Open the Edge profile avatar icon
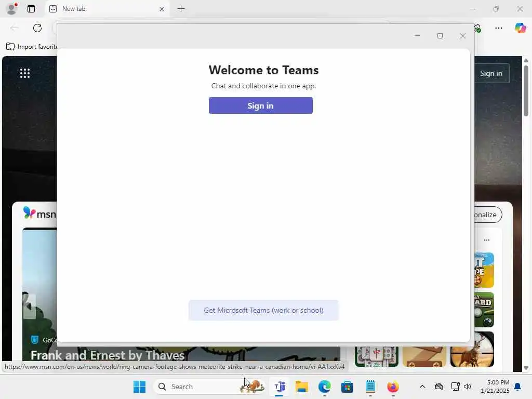Screen dimensions: 532x399 coord(12,9)
